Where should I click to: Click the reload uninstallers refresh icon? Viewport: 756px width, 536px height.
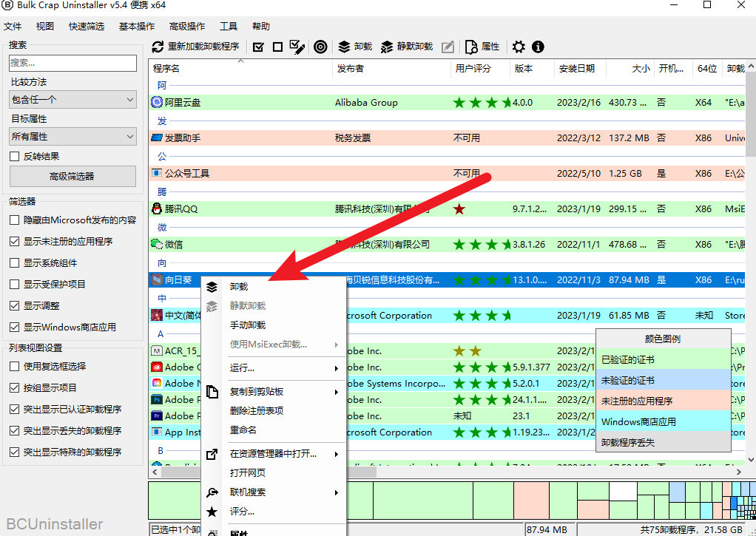[x=158, y=47]
